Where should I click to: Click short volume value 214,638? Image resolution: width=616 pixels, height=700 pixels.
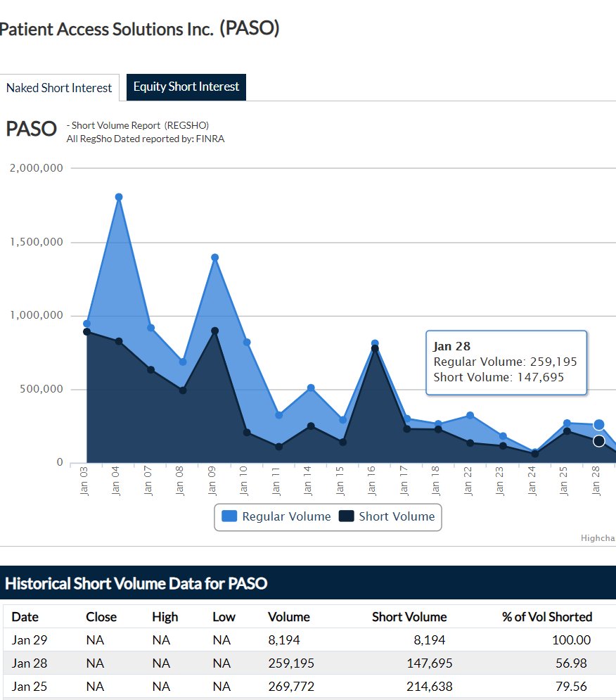430,687
